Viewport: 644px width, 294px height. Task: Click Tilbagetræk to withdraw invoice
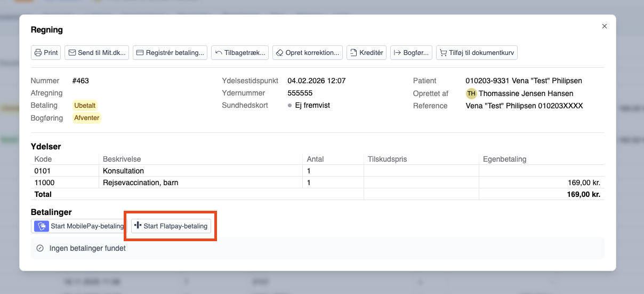tap(240, 53)
